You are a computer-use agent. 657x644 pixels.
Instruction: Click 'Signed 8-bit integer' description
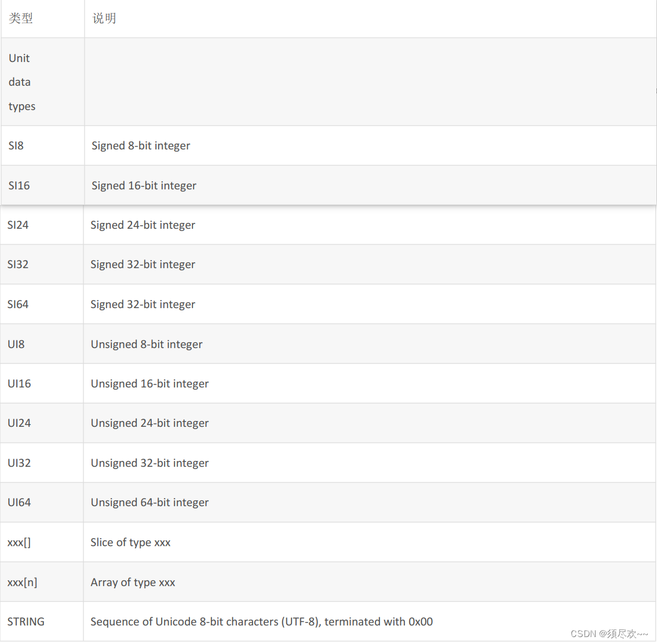click(141, 146)
